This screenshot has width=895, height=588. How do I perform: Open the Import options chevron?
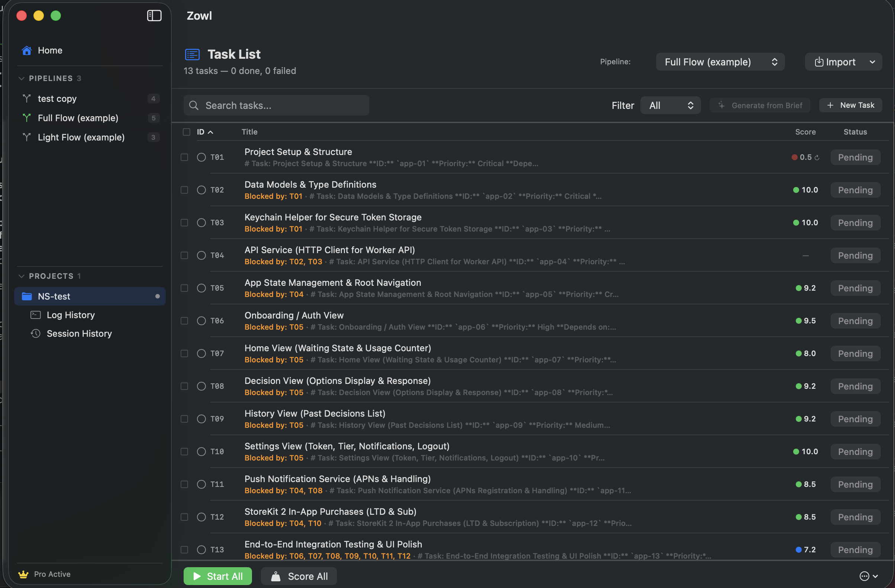872,62
